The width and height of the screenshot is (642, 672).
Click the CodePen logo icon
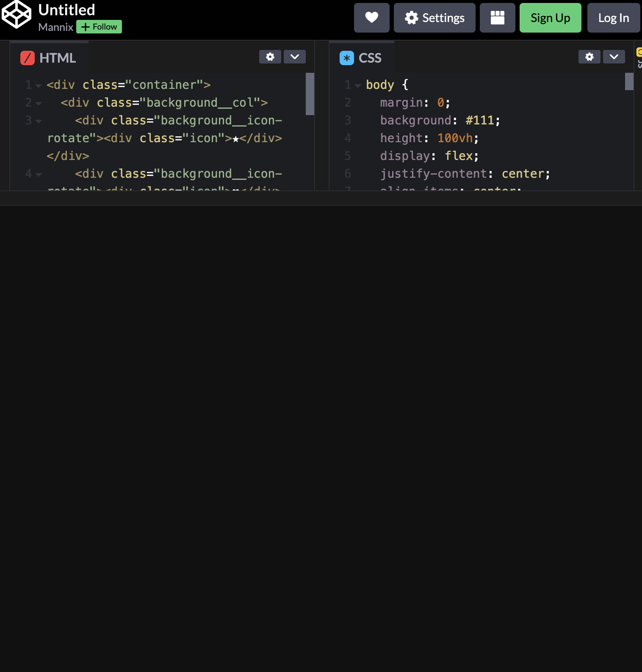17,15
